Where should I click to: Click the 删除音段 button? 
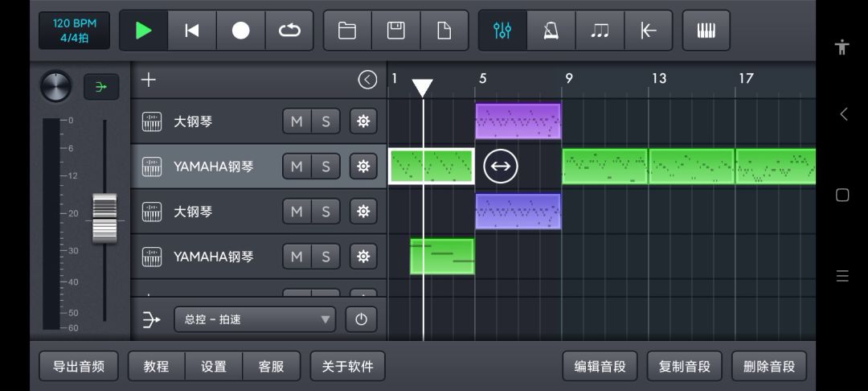(769, 366)
